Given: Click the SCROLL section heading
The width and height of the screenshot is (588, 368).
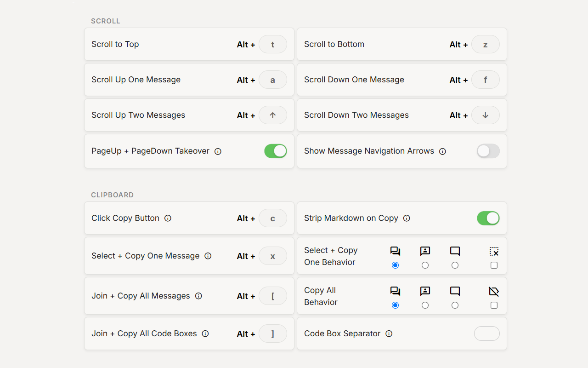Looking at the screenshot, I should pyautogui.click(x=106, y=21).
